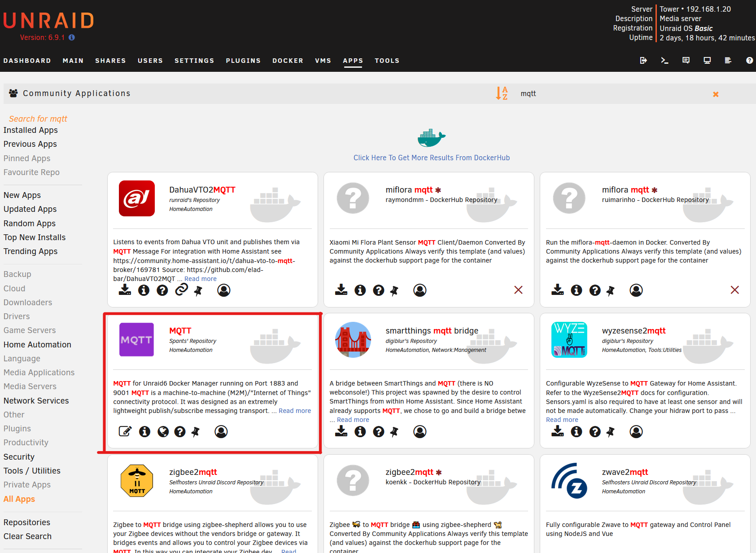This screenshot has width=756, height=553.
Task: Filter by the Home Automation category
Action: (x=37, y=345)
